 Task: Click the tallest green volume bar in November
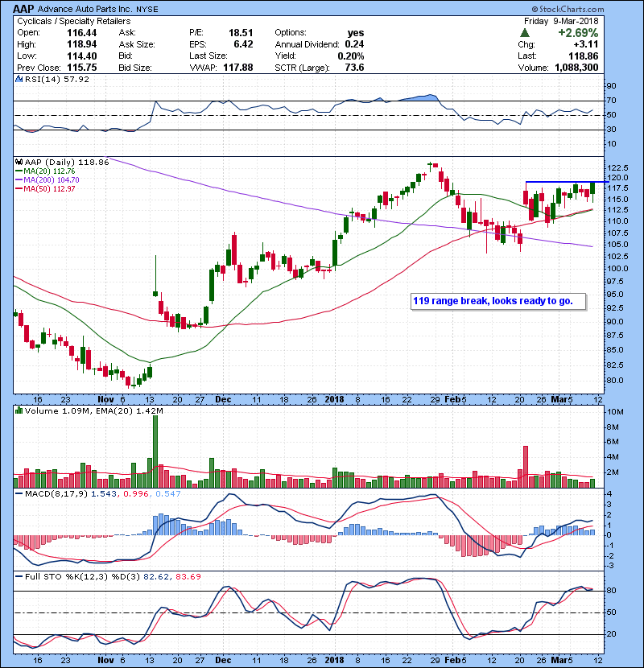click(x=155, y=452)
